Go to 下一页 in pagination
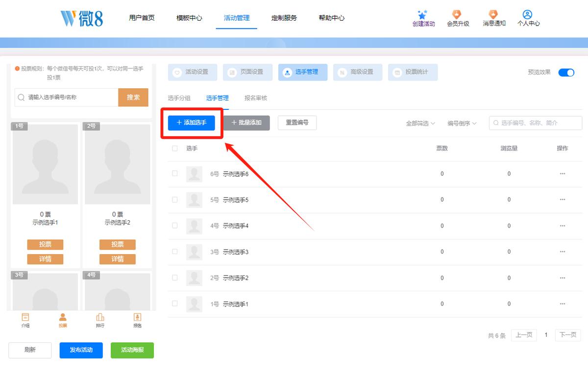 pos(568,335)
